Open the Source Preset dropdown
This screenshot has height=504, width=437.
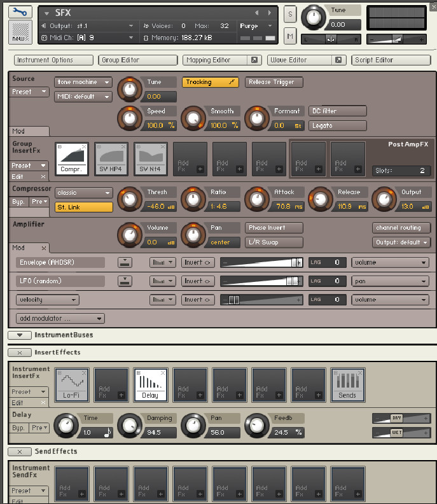[29, 92]
